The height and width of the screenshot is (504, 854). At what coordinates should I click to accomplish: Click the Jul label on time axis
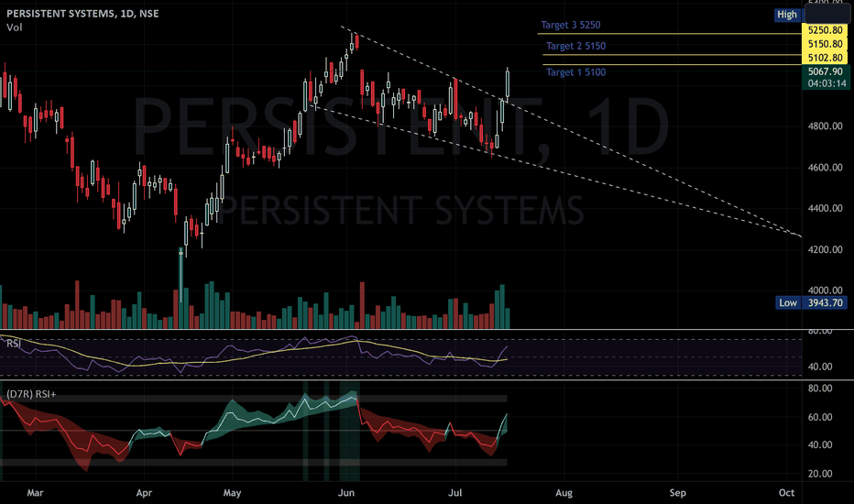tap(454, 493)
